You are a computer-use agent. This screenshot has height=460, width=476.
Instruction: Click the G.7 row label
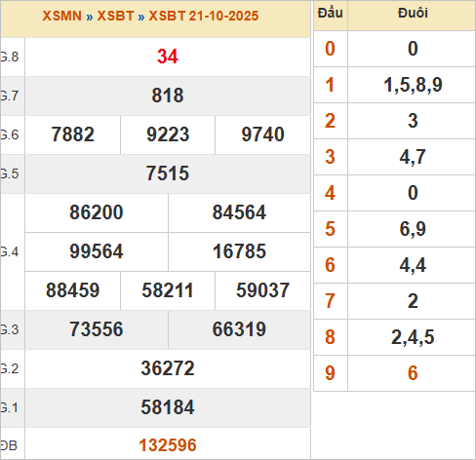[x=10, y=96]
